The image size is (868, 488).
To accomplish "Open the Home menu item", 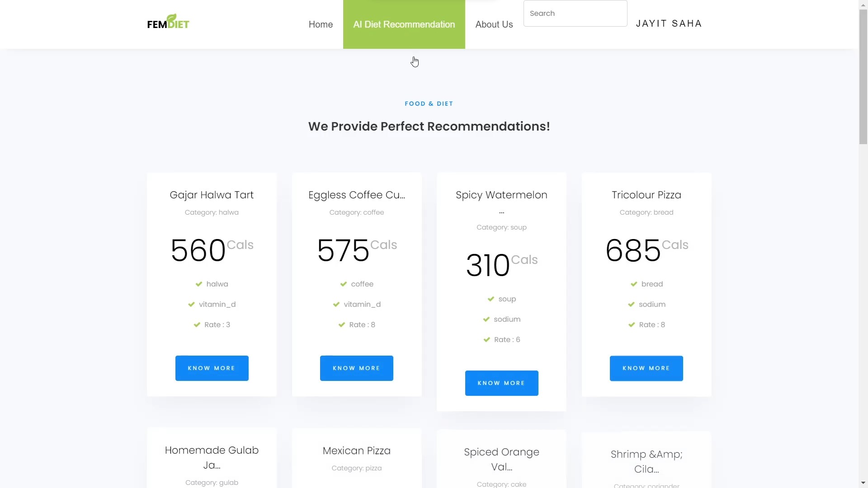I will pyautogui.click(x=321, y=24).
